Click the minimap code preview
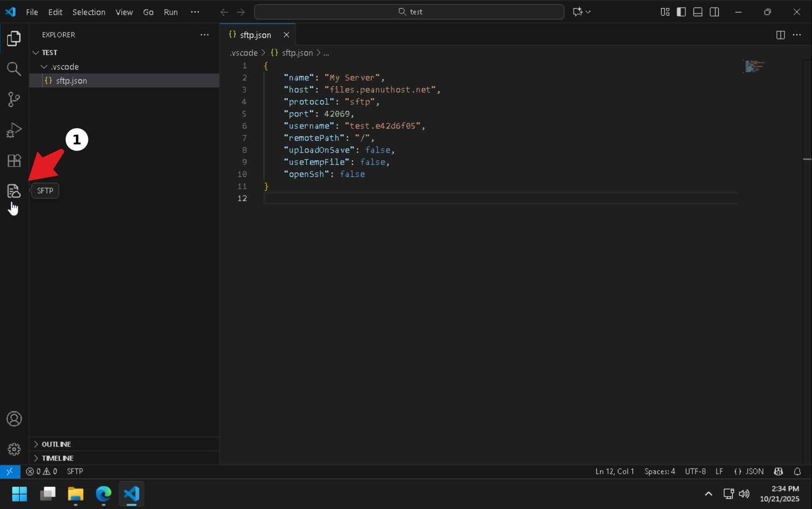Viewport: 812px width, 509px height. click(x=754, y=66)
